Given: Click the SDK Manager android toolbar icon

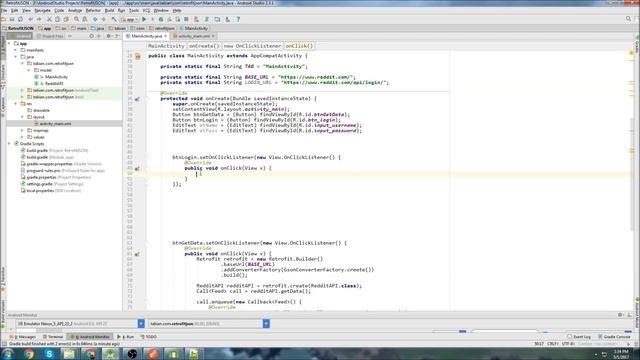Looking at the screenshot, I should [x=227, y=19].
